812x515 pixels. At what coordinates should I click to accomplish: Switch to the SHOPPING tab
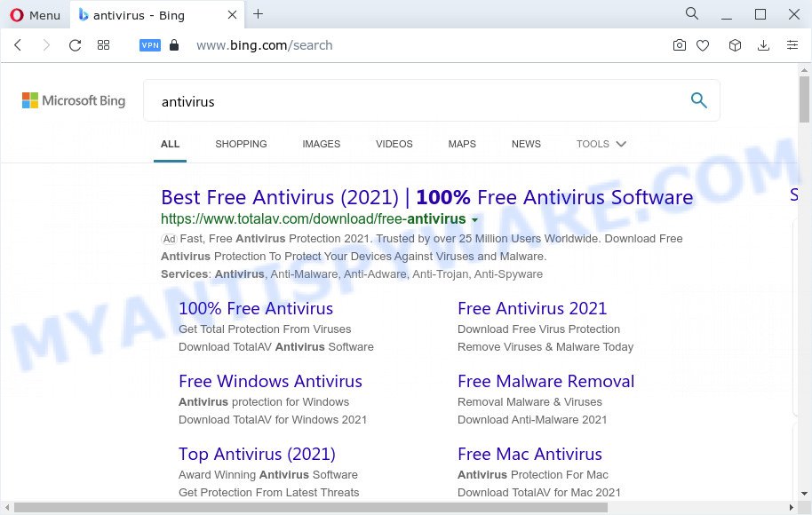242,144
